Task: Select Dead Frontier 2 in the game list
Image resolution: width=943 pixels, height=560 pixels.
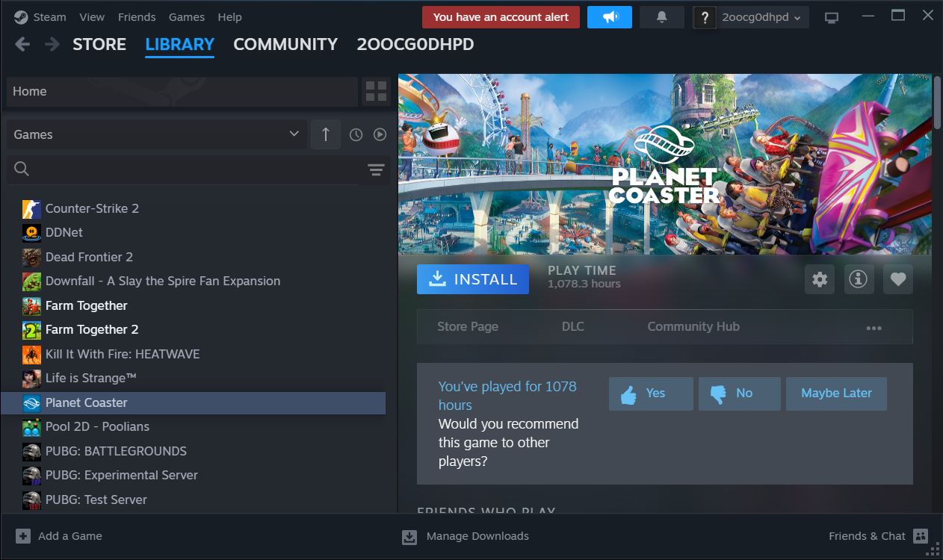Action: tap(193, 257)
